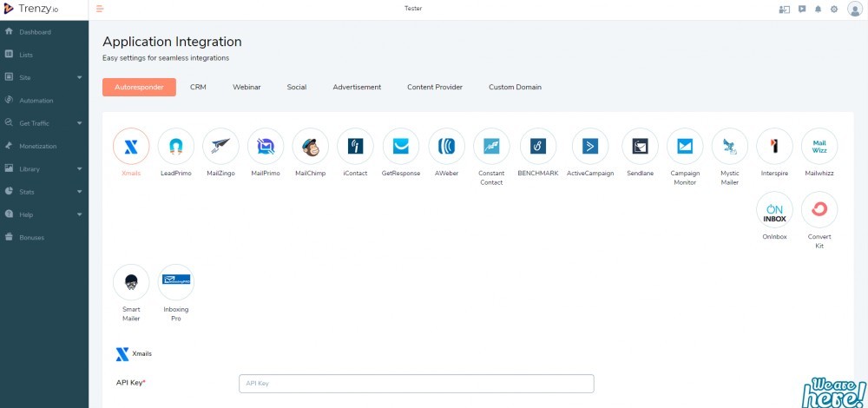Screen dimensions: 868x408
Task: Choose the Inboxing Pro icon
Action: coord(176,282)
